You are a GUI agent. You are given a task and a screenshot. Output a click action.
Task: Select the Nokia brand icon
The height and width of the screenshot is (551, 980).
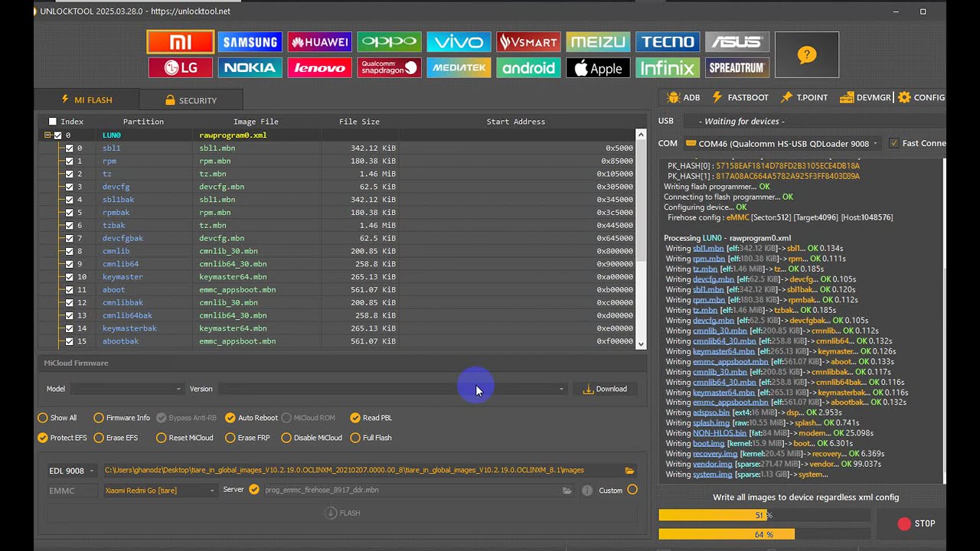[250, 68]
